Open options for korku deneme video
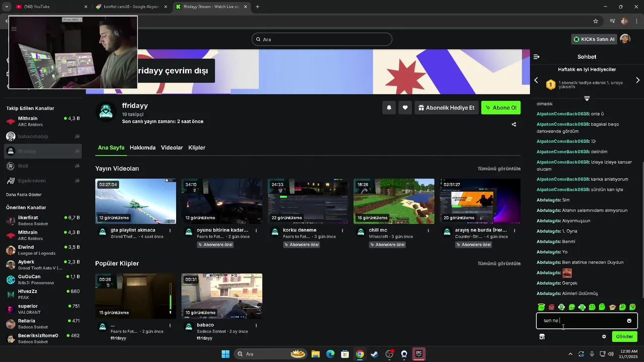644x362 pixels. click(x=342, y=231)
